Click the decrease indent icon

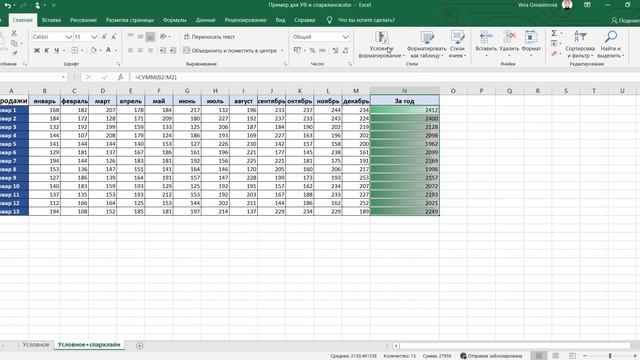point(163,50)
